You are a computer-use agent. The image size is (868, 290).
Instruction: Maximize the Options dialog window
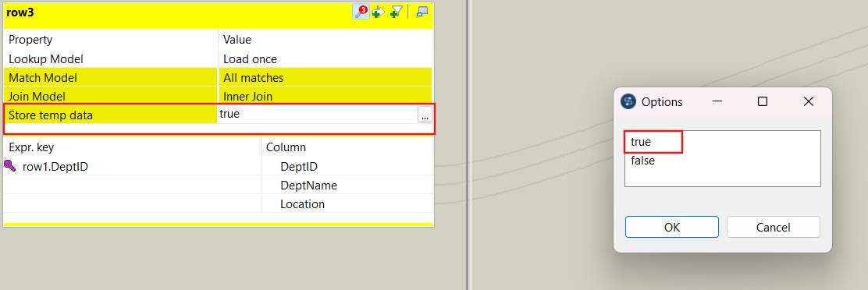pyautogui.click(x=763, y=101)
